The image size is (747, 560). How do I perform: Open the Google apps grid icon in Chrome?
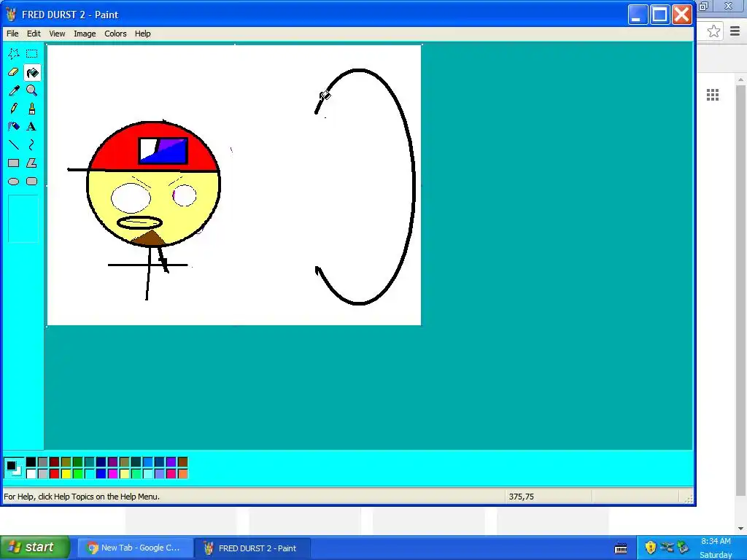(713, 95)
